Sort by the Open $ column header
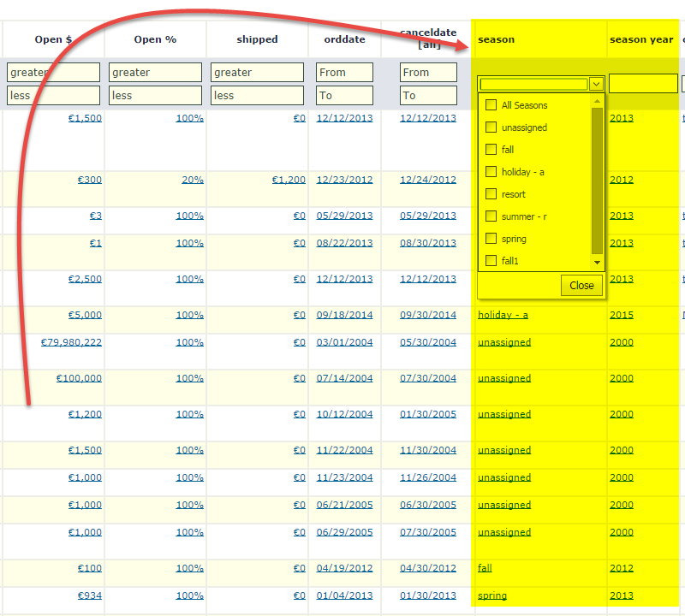 tap(53, 39)
